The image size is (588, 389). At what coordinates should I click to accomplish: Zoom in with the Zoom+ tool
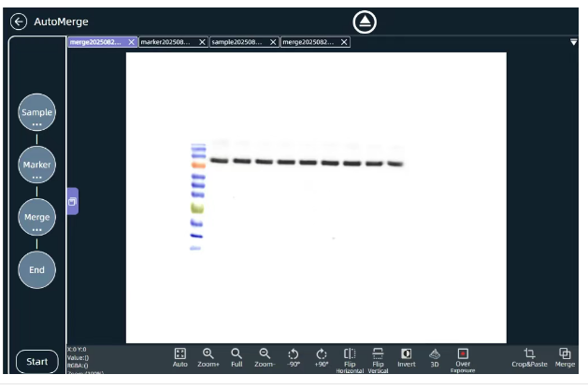[x=208, y=353]
